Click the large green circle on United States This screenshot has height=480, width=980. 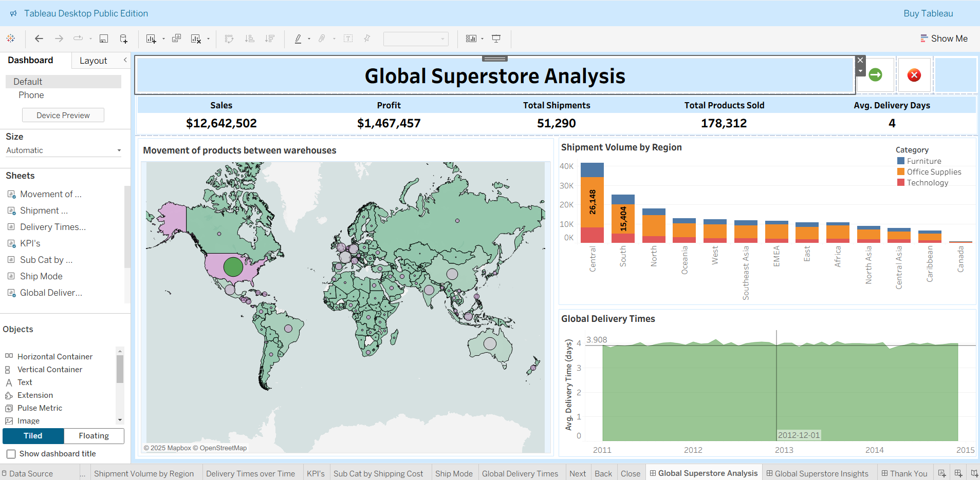click(233, 266)
